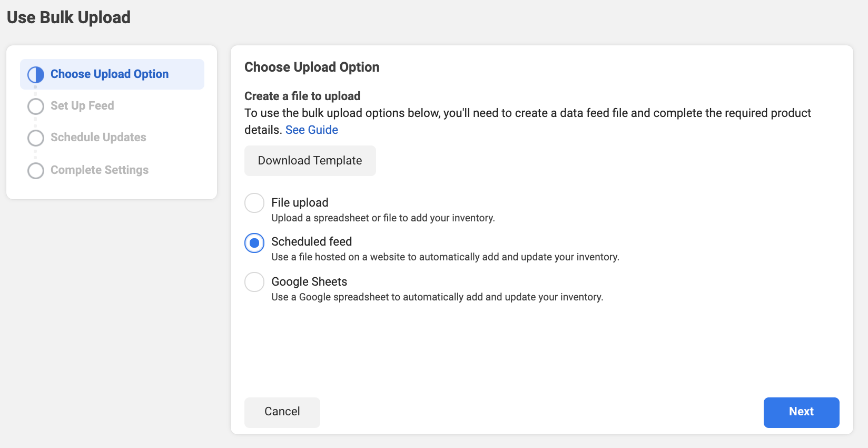Go to the Set Up Feed step label
This screenshot has width=868, height=448.
coord(82,106)
